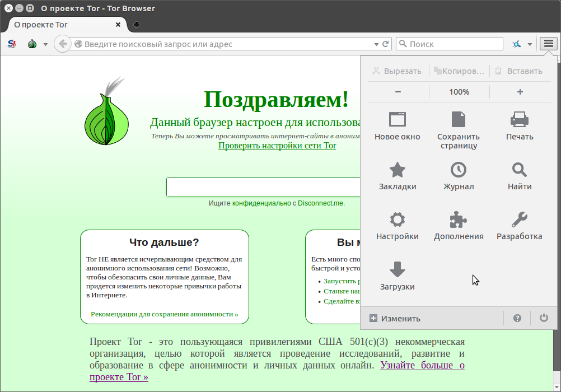Reload the page with refresh icon
The image size is (561, 392).
pos(385,44)
